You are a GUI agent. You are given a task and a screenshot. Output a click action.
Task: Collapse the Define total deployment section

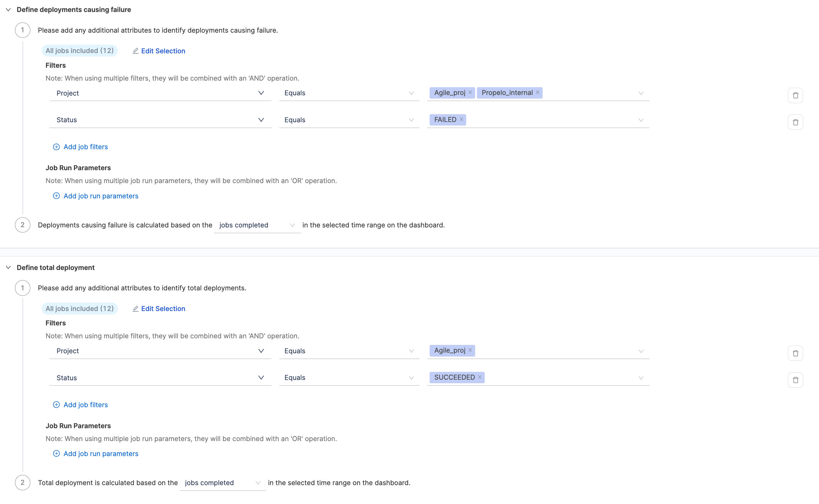point(8,267)
